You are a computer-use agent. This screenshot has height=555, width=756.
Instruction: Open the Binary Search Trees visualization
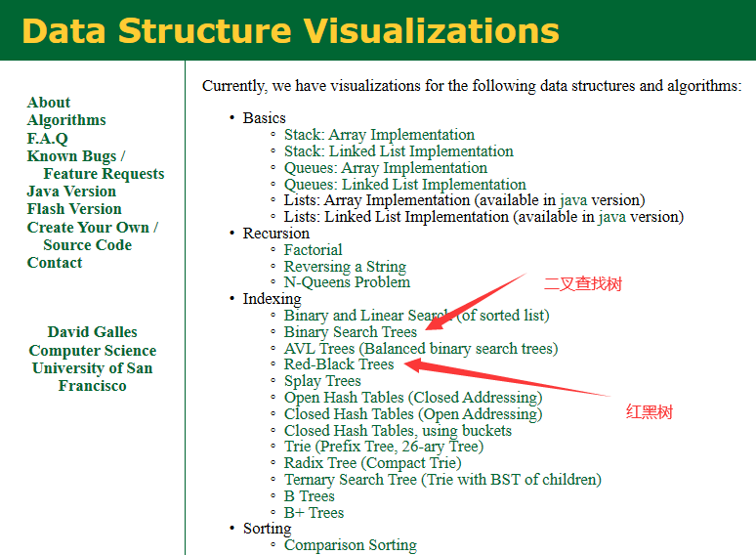(x=351, y=332)
